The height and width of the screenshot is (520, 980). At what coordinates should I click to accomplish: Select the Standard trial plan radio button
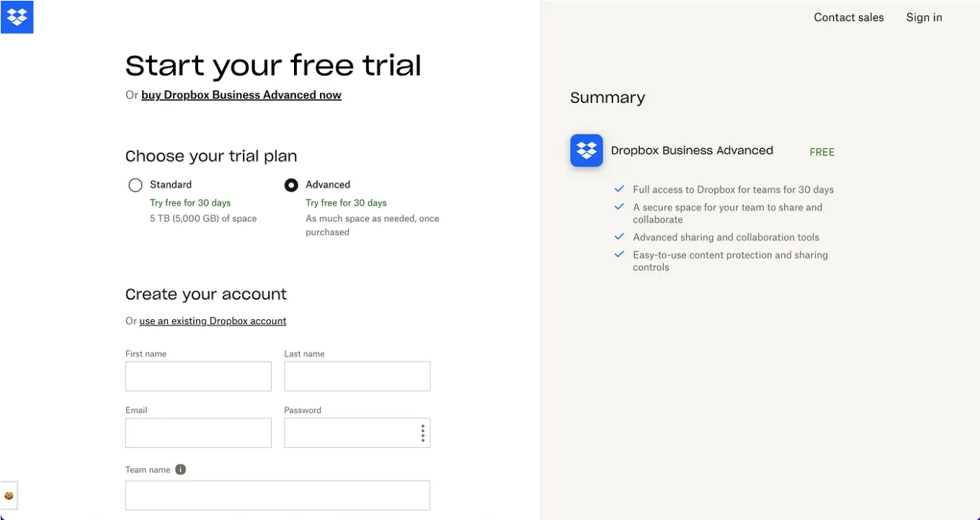pyautogui.click(x=135, y=185)
